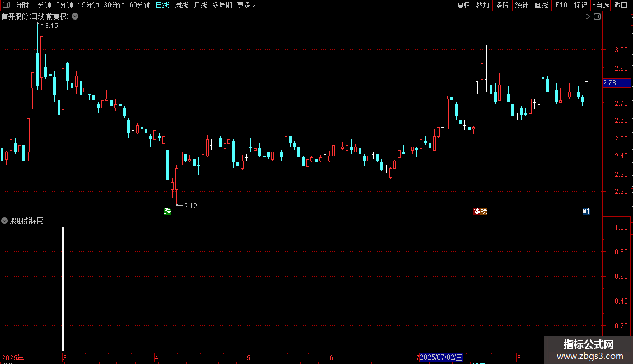
Task: Toggle the split-panel icon above chart
Action: pos(597,17)
